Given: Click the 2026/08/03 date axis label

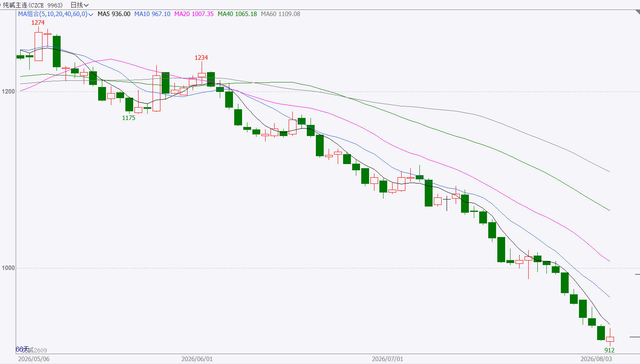Looking at the screenshot, I should coord(596,359).
